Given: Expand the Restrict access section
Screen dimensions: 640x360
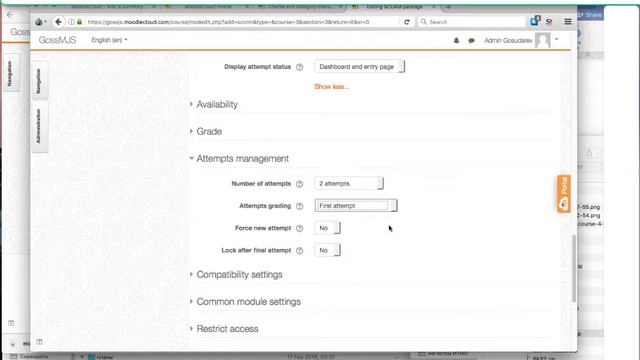Looking at the screenshot, I should 227,329.
